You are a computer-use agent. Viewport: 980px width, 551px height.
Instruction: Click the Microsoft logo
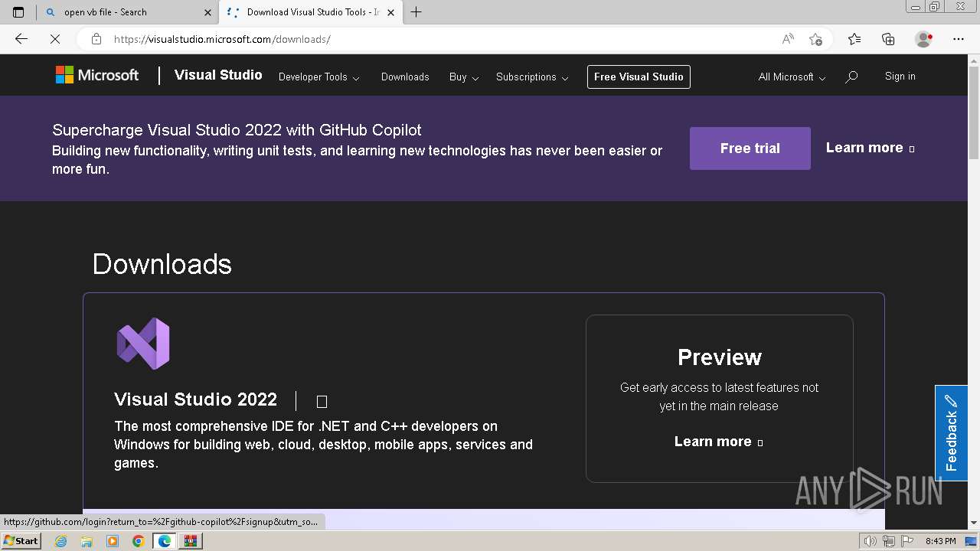coord(97,75)
